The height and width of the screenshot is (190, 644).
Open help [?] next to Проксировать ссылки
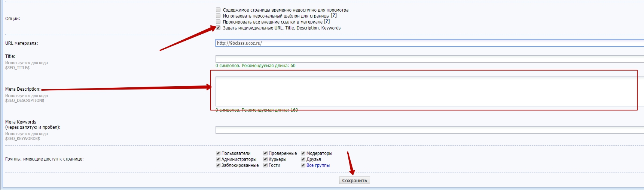click(x=327, y=22)
